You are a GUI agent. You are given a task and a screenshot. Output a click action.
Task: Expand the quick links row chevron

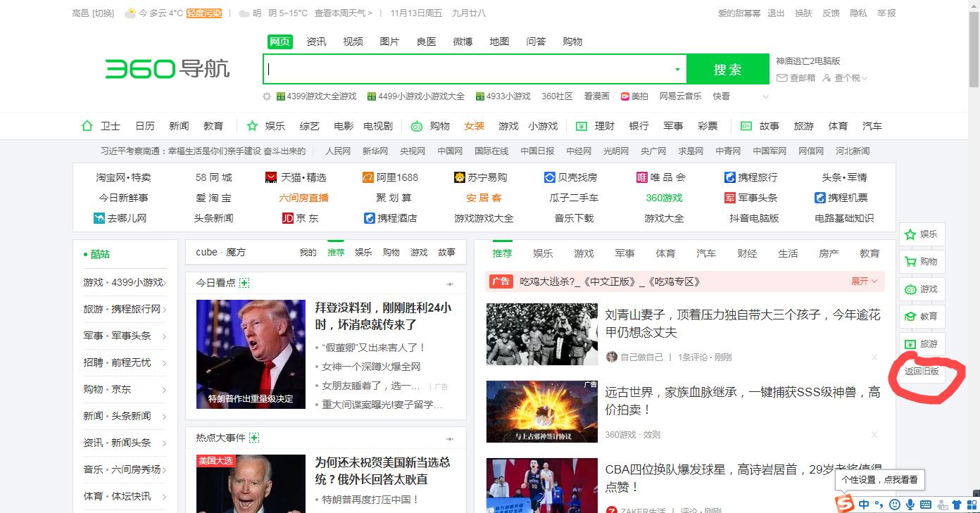[x=766, y=96]
